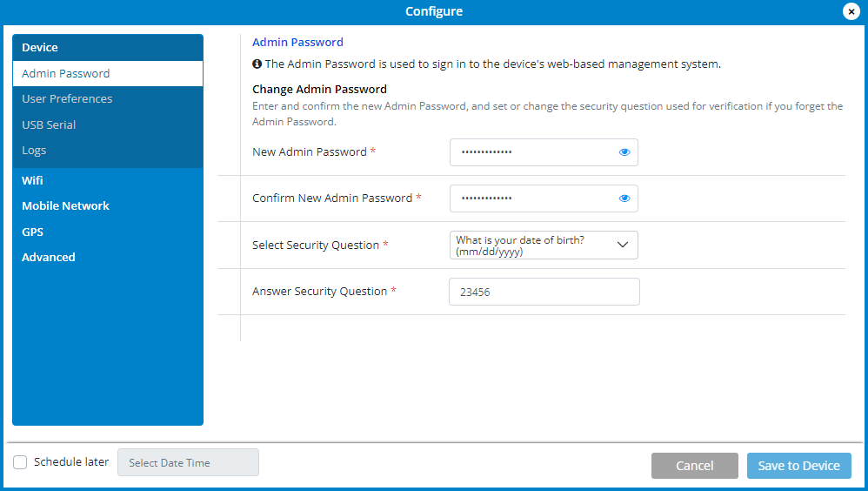Click Save to Device
This screenshot has height=491, width=868.
point(798,466)
